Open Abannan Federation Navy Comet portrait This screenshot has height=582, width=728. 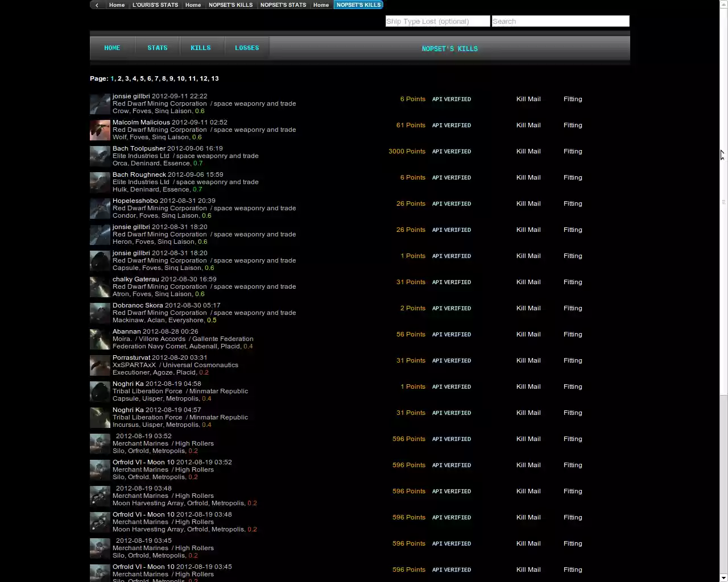pyautogui.click(x=100, y=339)
